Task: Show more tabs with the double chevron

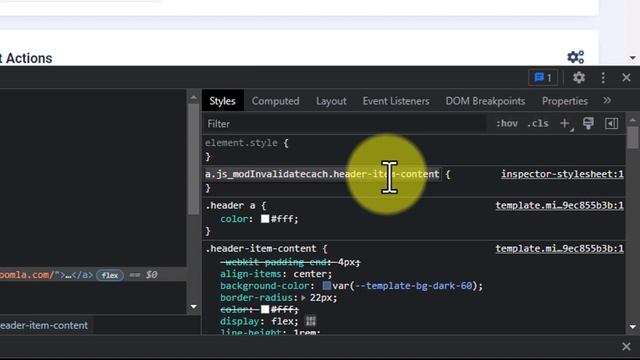Action: click(607, 100)
